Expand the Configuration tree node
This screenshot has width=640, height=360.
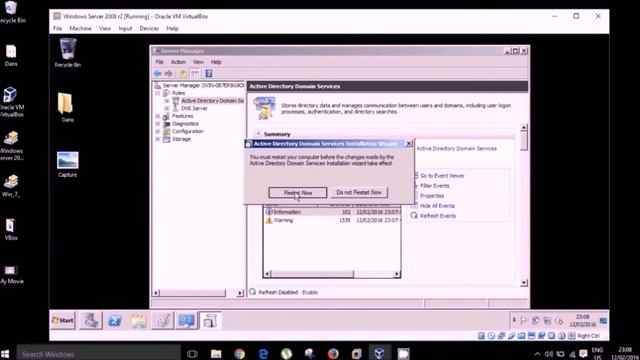pos(158,131)
